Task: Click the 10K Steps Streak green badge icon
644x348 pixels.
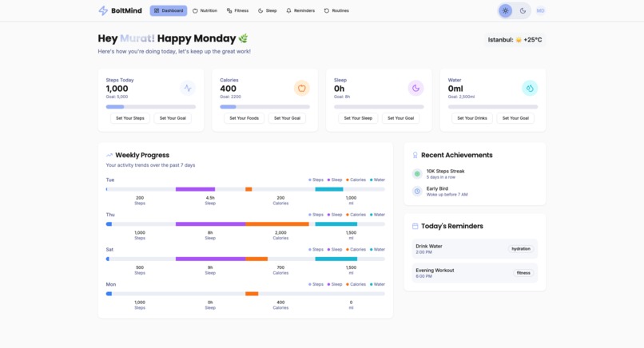Action: tap(417, 173)
